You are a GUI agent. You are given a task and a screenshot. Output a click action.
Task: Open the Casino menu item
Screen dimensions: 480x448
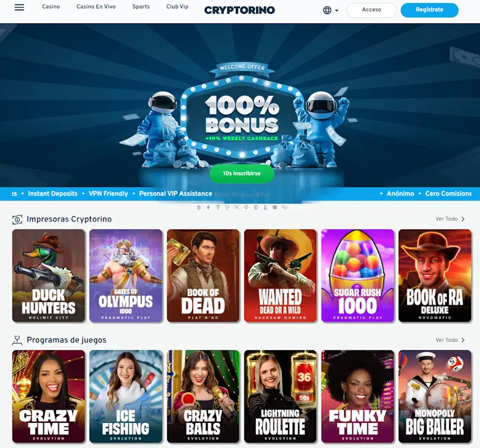point(51,7)
